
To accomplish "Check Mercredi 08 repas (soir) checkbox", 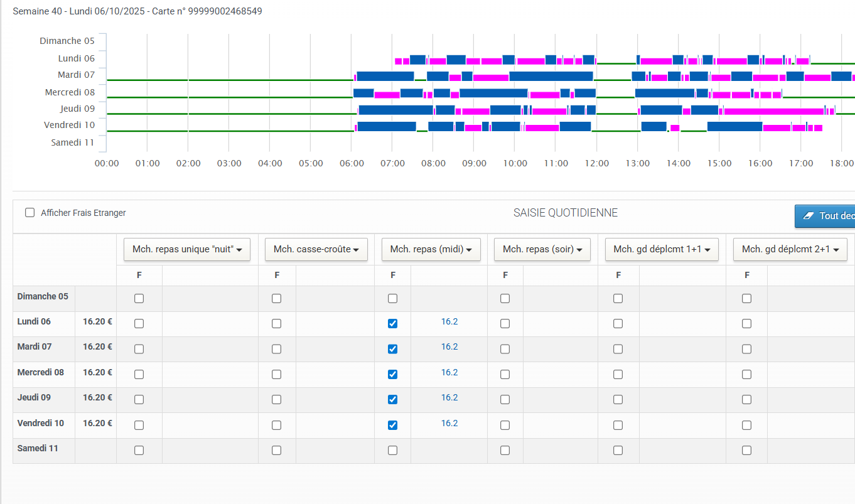I will pyautogui.click(x=505, y=375).
